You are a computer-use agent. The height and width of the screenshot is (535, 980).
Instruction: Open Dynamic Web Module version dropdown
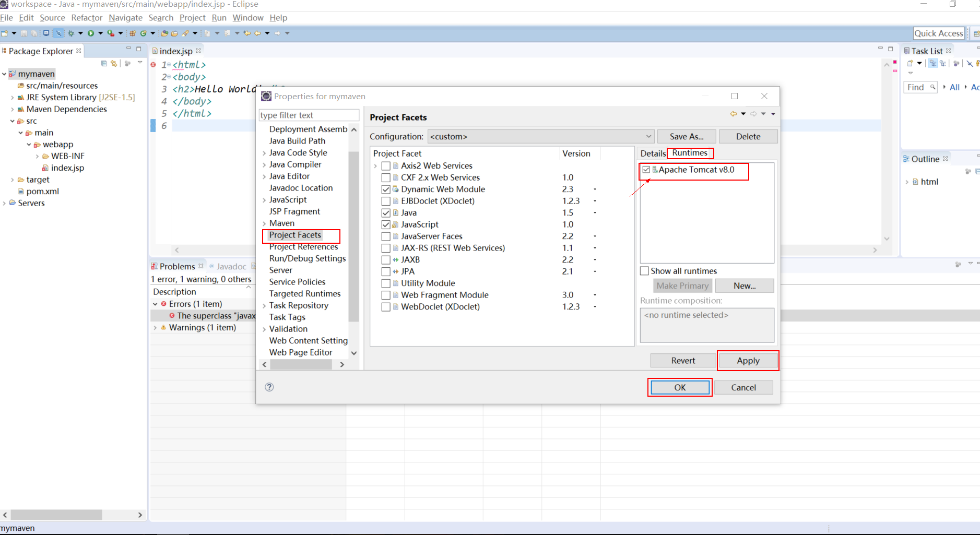click(595, 189)
